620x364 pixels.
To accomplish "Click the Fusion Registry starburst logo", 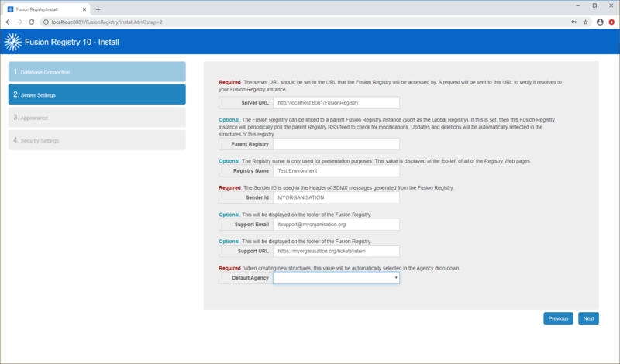I will 12,42.
